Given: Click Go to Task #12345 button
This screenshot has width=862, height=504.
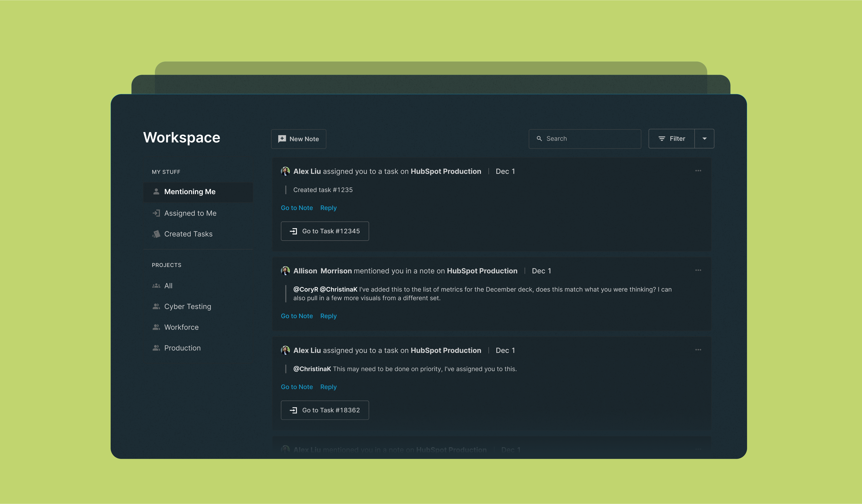Looking at the screenshot, I should click(325, 231).
